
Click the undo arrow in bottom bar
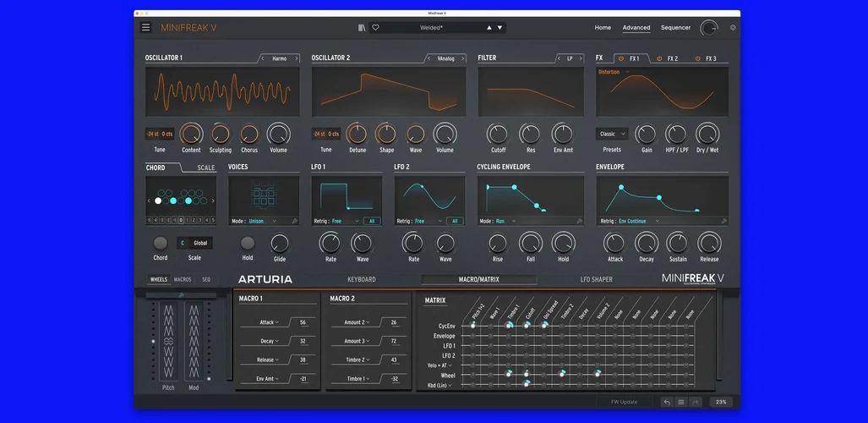pos(666,402)
